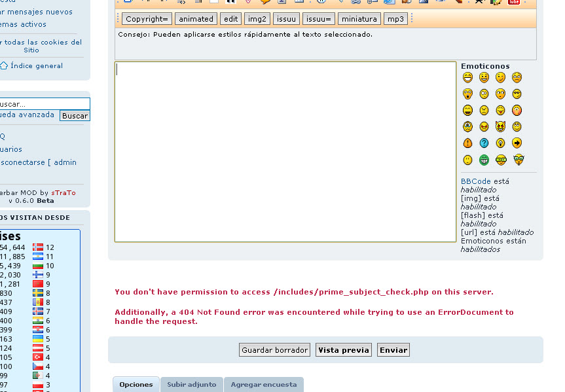Screen dimensions: 565x392
Task: Switch to the Subir adjunto tab
Action: click(191, 385)
